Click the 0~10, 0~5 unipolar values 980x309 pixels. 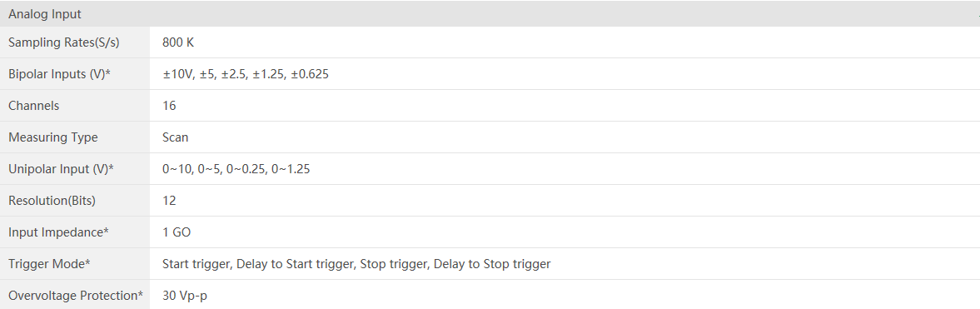click(236, 169)
